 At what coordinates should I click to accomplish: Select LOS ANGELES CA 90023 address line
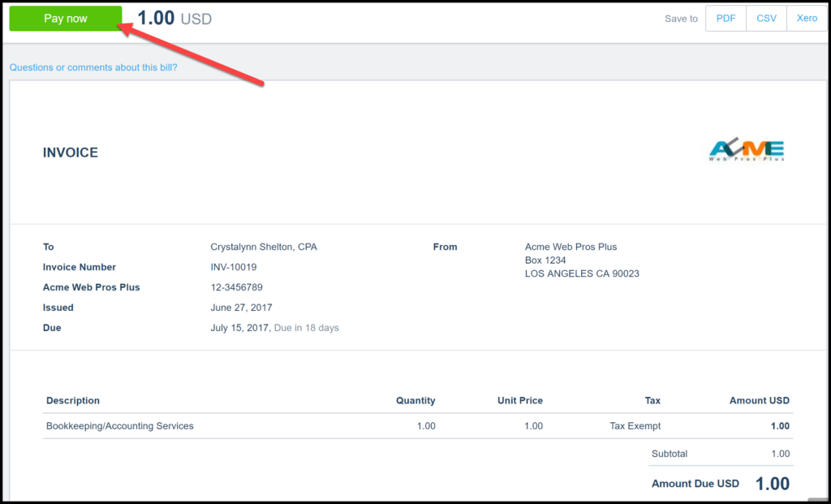(x=582, y=274)
